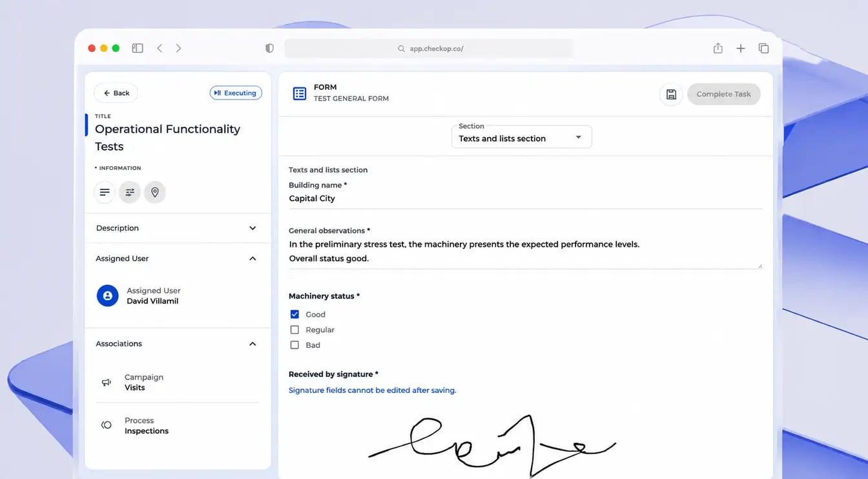The image size is (868, 479).
Task: Click the signature fields warning text
Action: [x=372, y=390]
